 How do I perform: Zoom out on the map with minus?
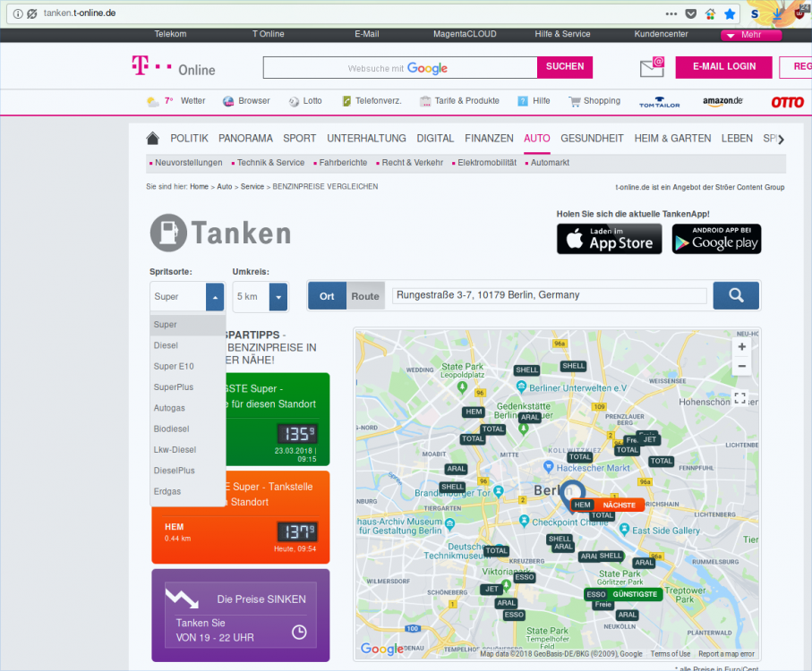[741, 366]
